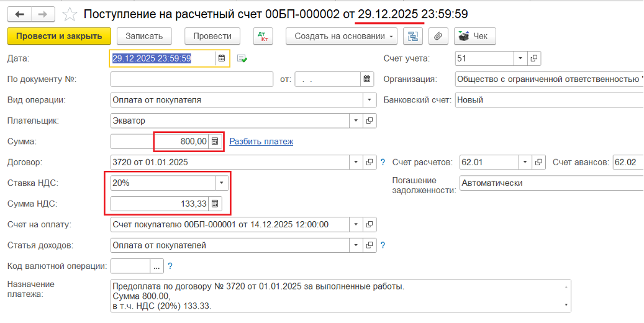Click the Разбить платеж link

tap(261, 142)
